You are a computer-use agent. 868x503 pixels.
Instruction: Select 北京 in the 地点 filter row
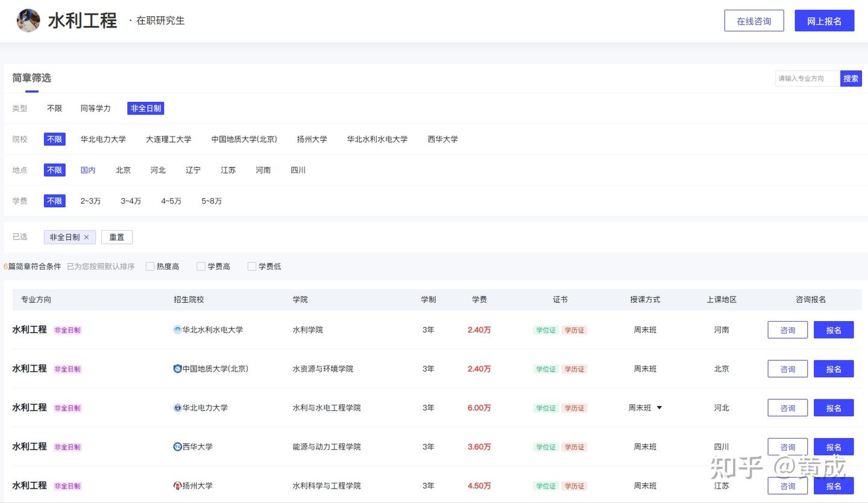tap(123, 170)
